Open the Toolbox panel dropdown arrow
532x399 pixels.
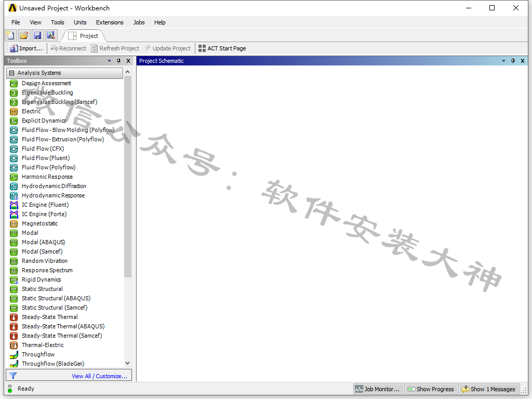(x=109, y=61)
